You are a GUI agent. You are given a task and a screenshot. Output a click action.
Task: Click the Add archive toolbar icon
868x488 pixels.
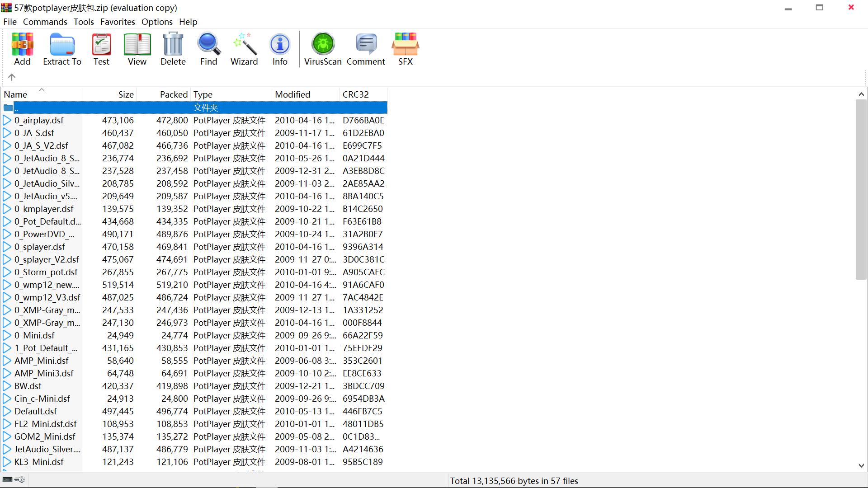(x=22, y=49)
